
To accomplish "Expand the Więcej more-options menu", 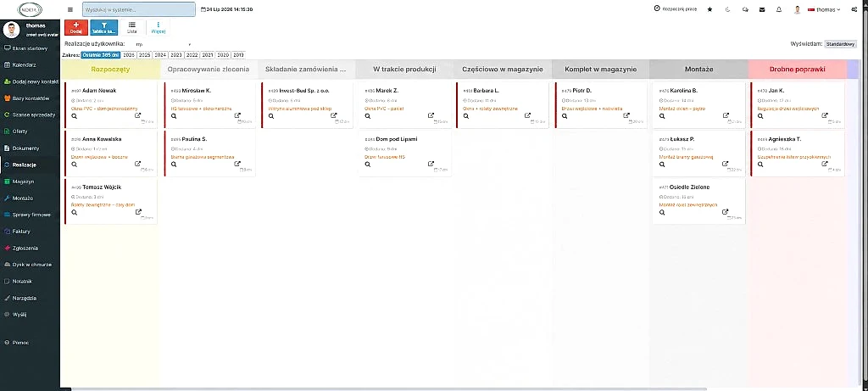I will pyautogui.click(x=159, y=28).
